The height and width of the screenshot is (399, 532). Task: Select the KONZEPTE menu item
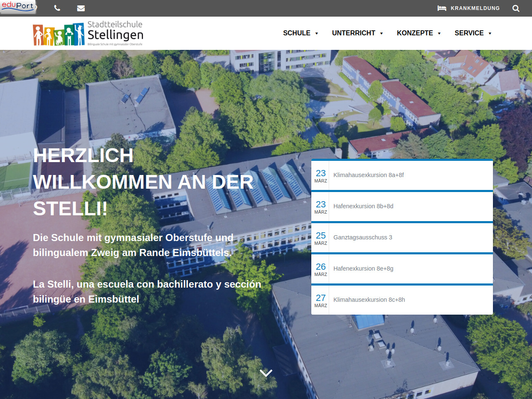tap(414, 33)
